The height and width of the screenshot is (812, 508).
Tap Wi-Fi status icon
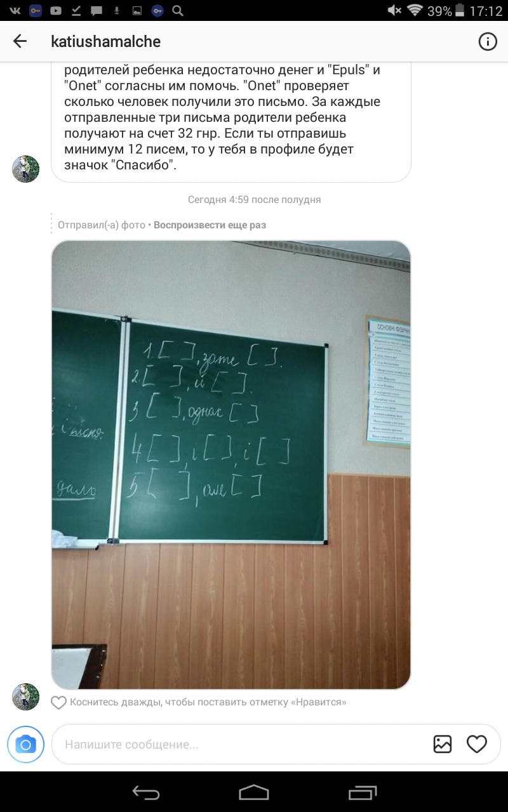[x=415, y=10]
